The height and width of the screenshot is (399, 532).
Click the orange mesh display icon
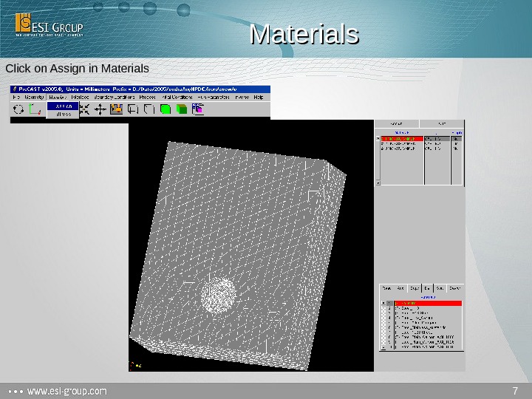click(116, 109)
